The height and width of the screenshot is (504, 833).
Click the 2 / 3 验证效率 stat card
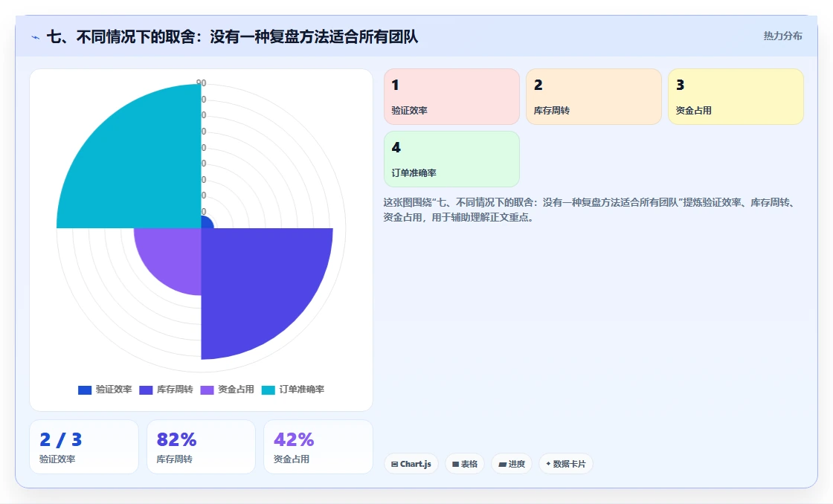coord(84,447)
